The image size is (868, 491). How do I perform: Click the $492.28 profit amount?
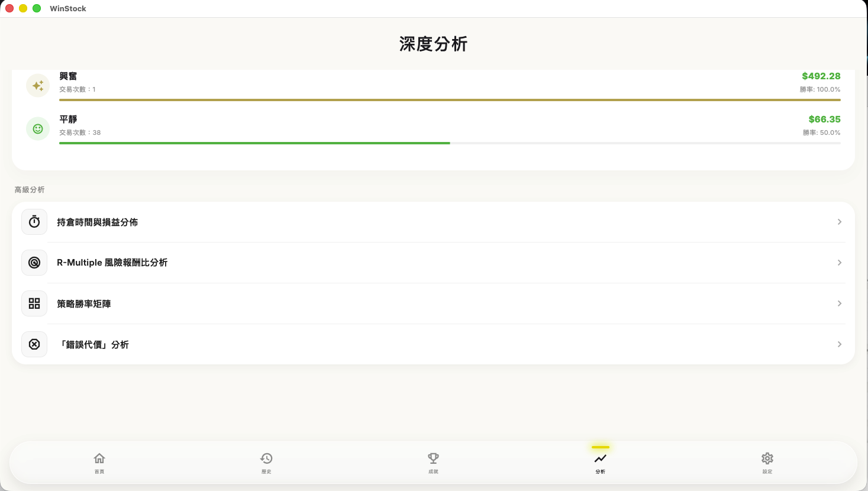pos(821,76)
